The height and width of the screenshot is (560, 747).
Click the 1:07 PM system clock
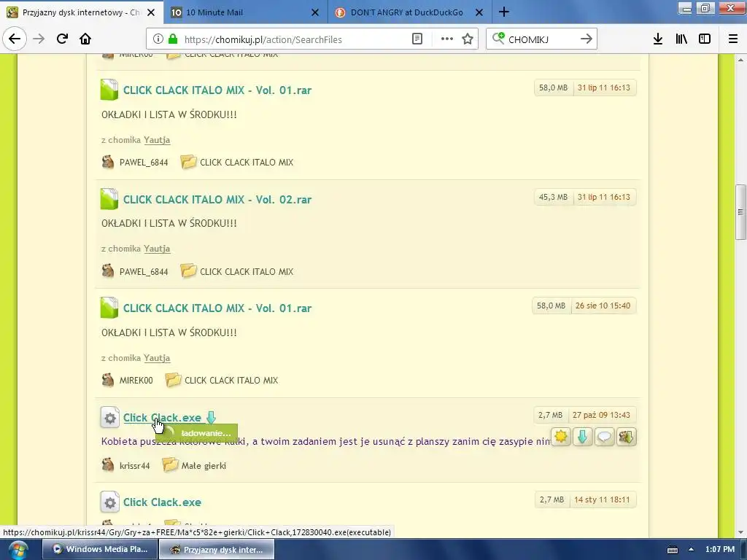point(720,549)
